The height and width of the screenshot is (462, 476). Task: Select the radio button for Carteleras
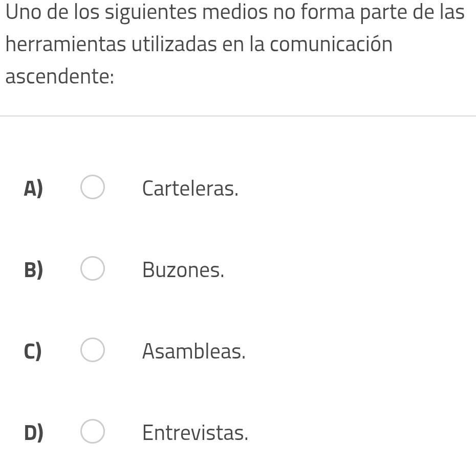click(93, 187)
